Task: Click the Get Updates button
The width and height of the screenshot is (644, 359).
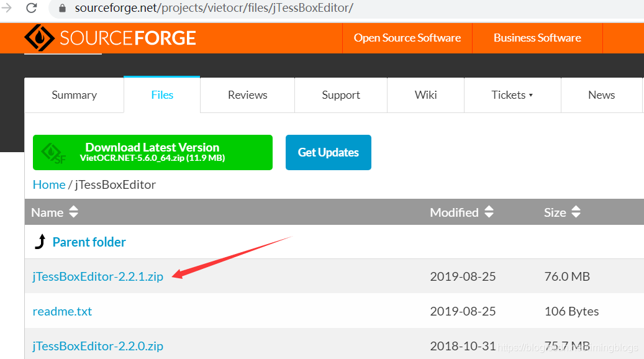Action: [x=329, y=152]
